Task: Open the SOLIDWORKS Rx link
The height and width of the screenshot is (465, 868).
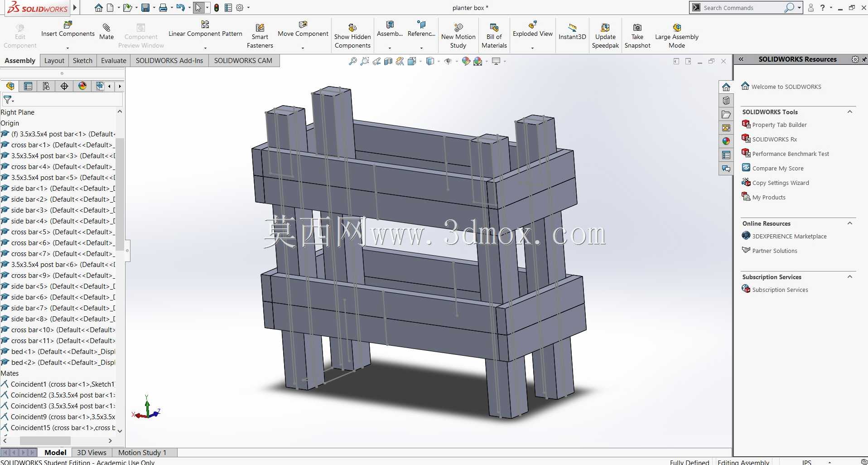Action: (775, 139)
